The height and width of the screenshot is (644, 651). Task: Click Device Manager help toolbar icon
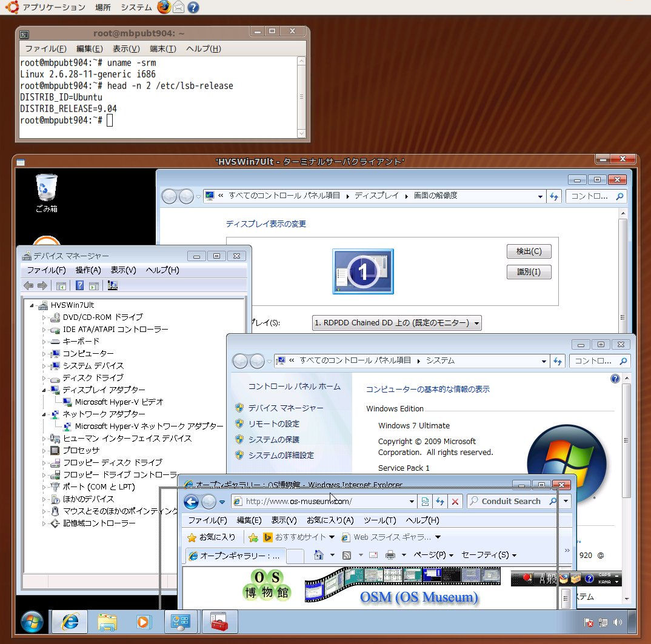pyautogui.click(x=80, y=285)
